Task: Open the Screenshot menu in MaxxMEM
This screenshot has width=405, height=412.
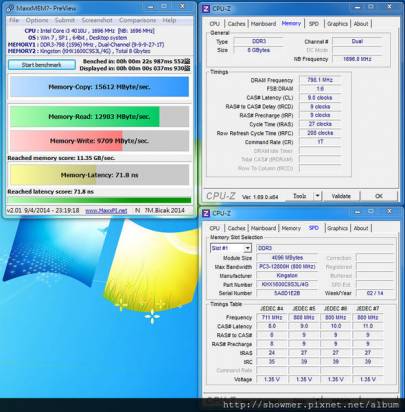Action: click(97, 20)
